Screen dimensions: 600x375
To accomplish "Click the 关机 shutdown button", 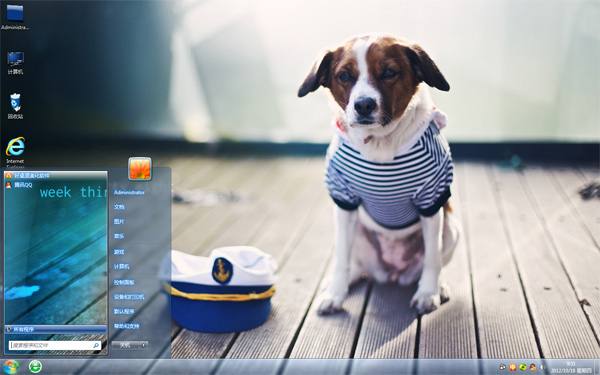I will click(x=126, y=345).
